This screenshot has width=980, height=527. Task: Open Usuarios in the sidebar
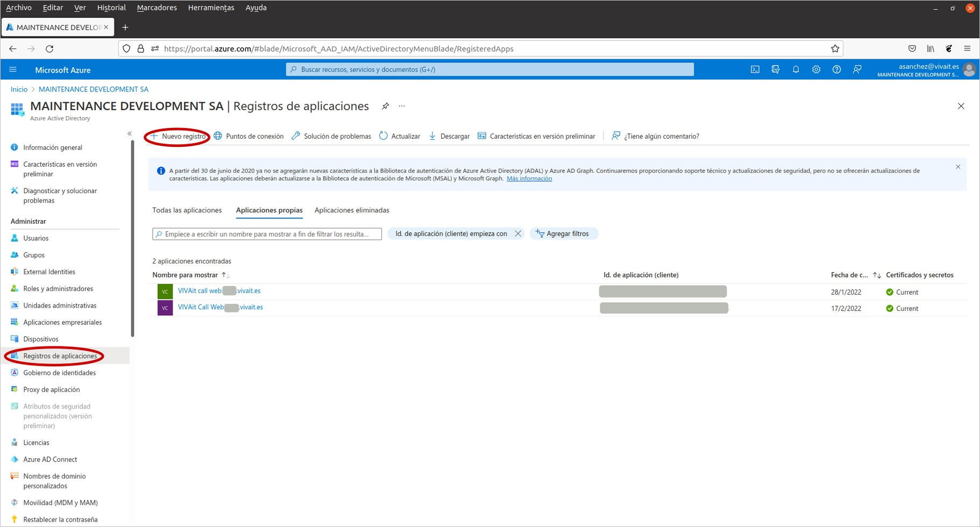(x=36, y=238)
